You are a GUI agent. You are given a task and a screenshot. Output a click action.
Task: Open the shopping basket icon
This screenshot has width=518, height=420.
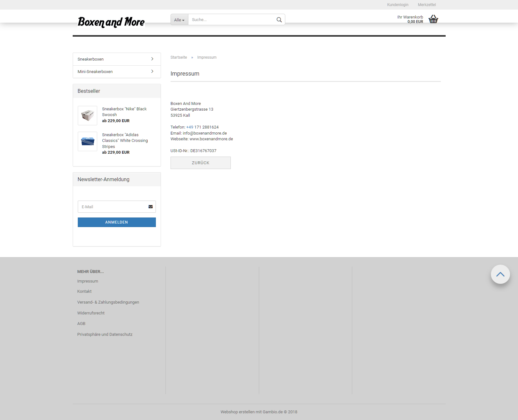pos(433,19)
